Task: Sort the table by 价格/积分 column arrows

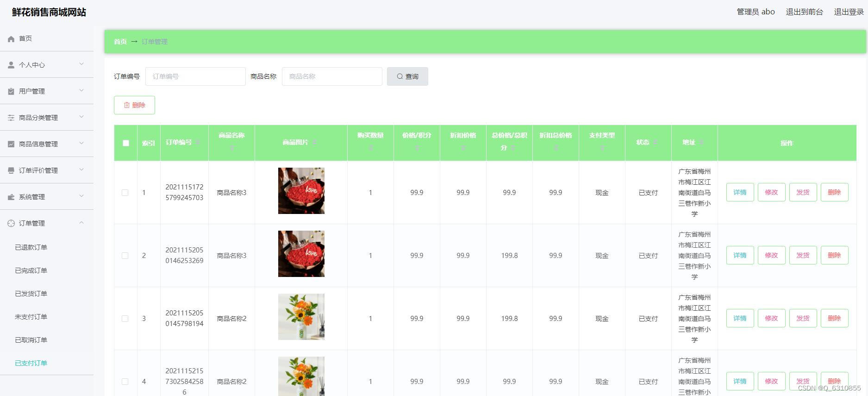Action: pos(417,148)
